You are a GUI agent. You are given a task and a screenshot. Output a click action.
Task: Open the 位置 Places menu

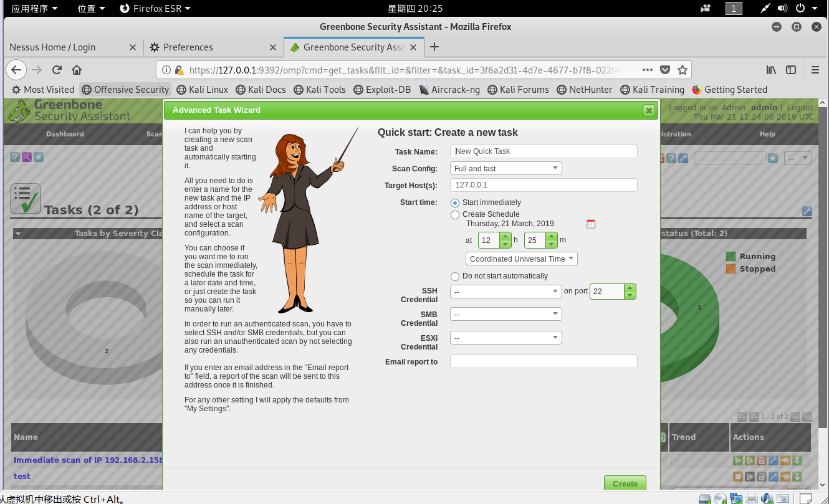[x=91, y=8]
